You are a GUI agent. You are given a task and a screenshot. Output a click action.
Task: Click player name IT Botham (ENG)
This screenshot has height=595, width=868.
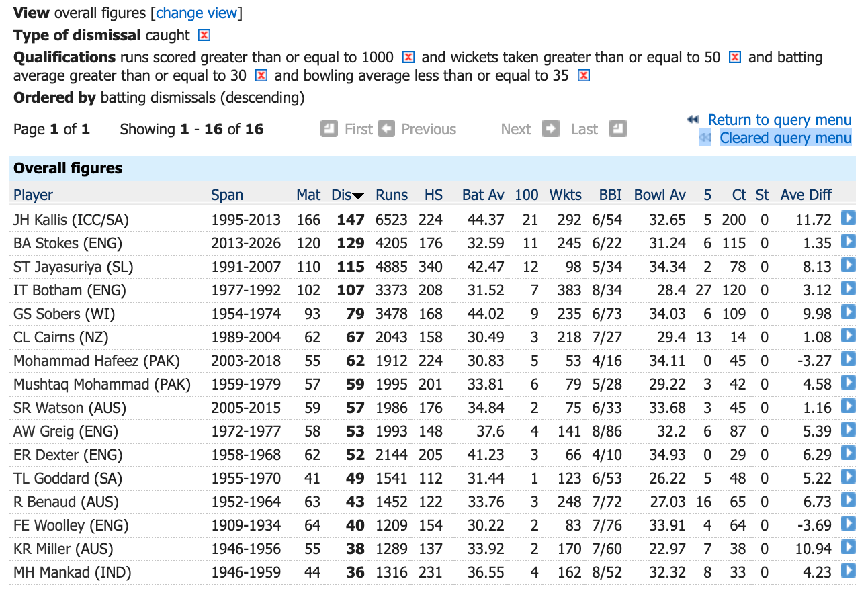tap(70, 290)
